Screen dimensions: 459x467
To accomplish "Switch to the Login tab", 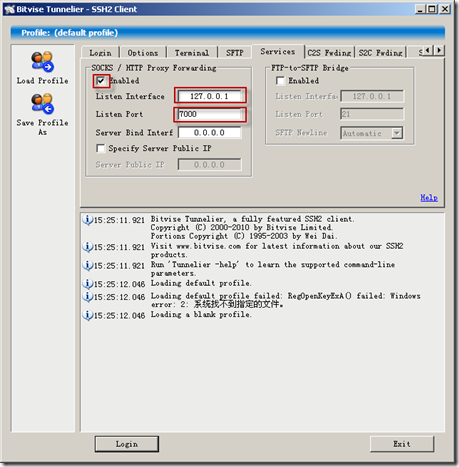I will coord(100,53).
